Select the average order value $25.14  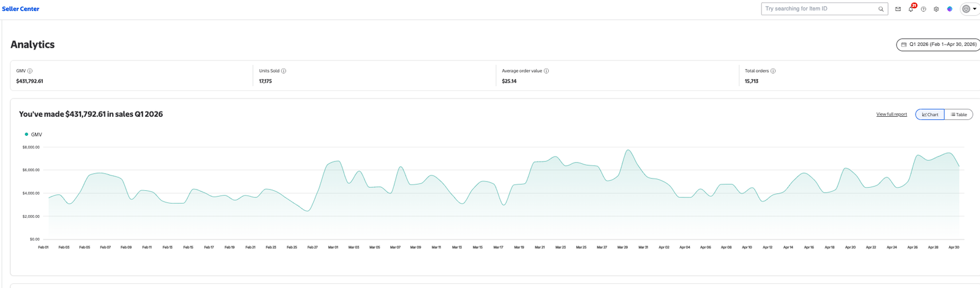(x=509, y=81)
